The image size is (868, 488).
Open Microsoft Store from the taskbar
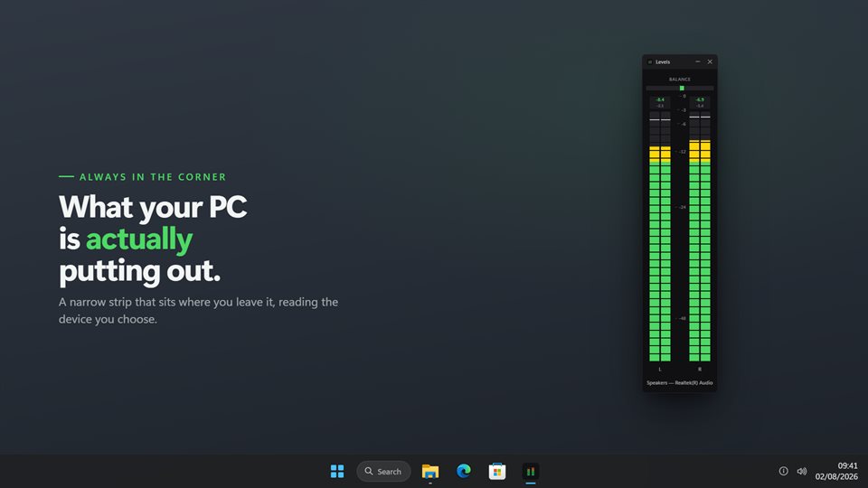pyautogui.click(x=497, y=472)
